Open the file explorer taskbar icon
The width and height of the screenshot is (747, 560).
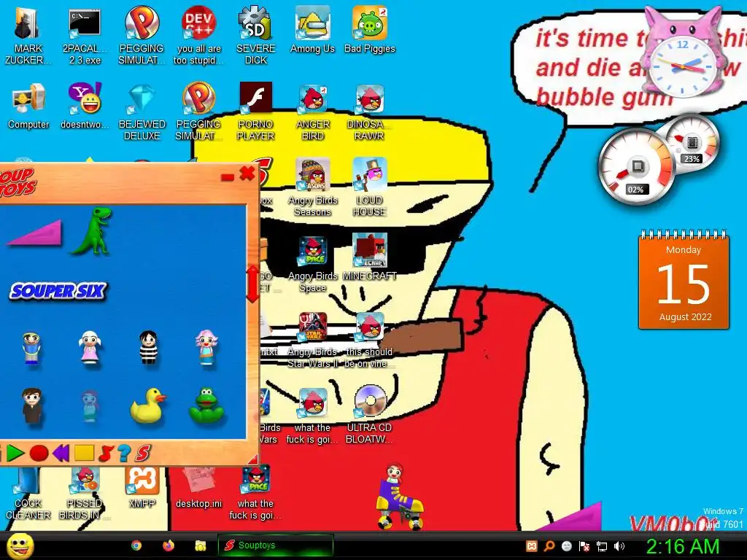pos(200,545)
